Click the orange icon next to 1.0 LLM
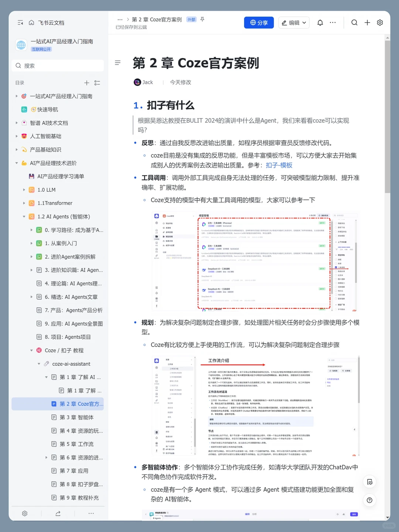The width and height of the screenshot is (399, 532). (x=32, y=190)
